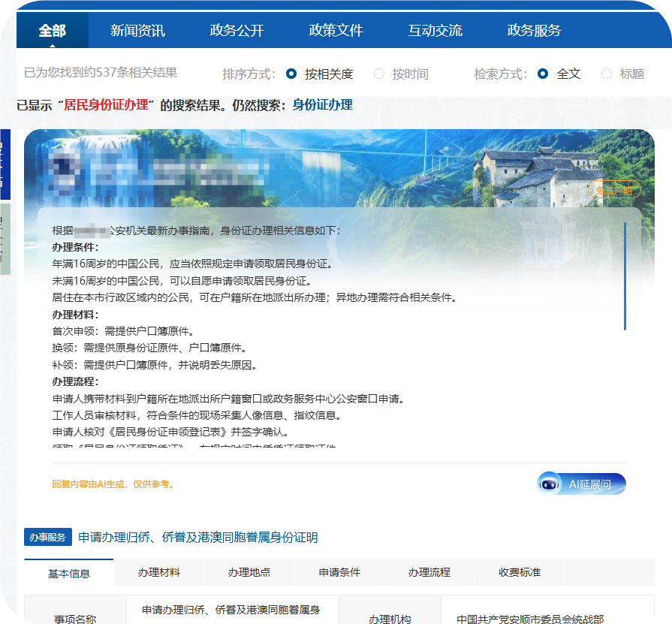
Task: Open 申请办理归侨、侨眷及港澳同胞眷属身份证明 link
Action: tap(198, 537)
